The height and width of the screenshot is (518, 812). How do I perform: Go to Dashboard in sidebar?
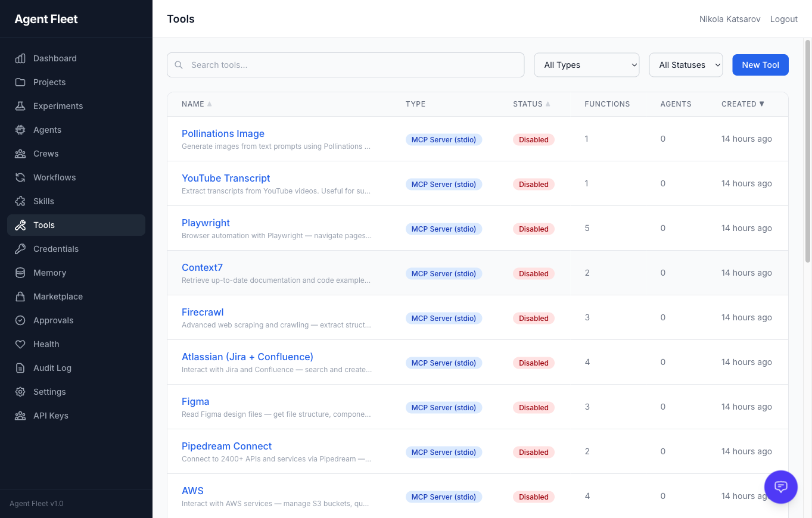76,58
